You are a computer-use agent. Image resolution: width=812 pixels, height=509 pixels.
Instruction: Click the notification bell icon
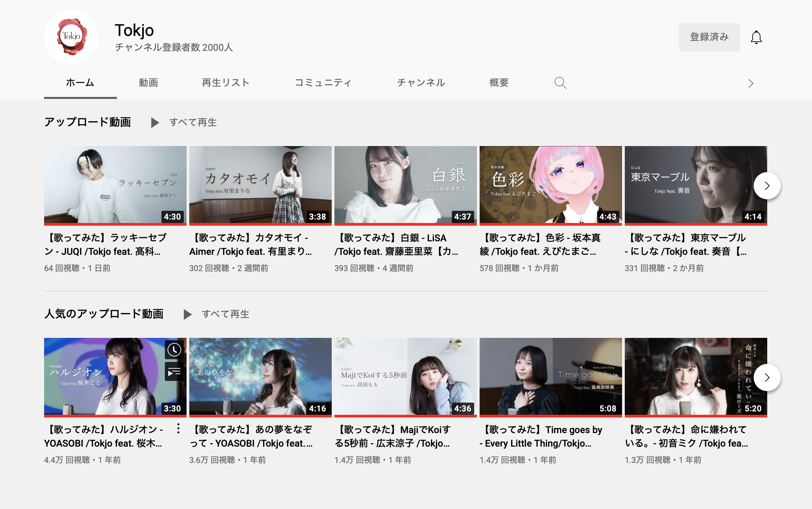[756, 37]
